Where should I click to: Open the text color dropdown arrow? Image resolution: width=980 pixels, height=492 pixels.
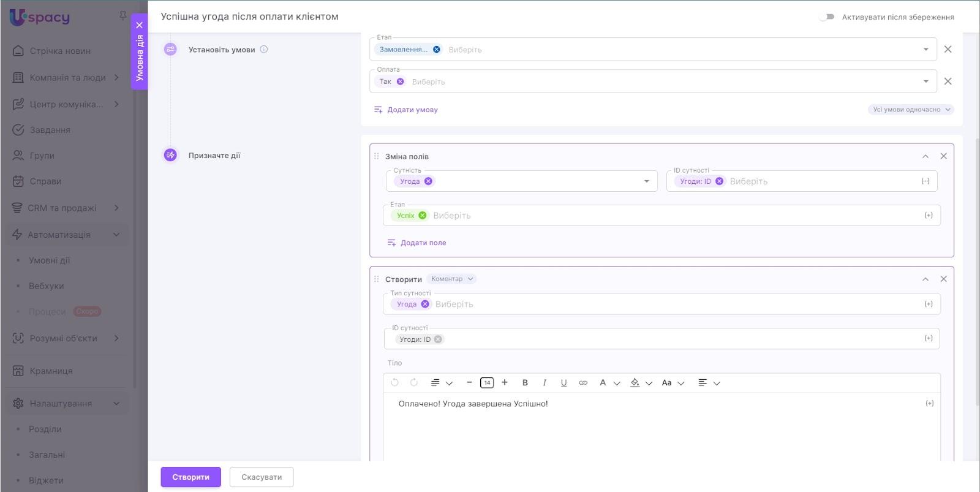click(x=617, y=383)
